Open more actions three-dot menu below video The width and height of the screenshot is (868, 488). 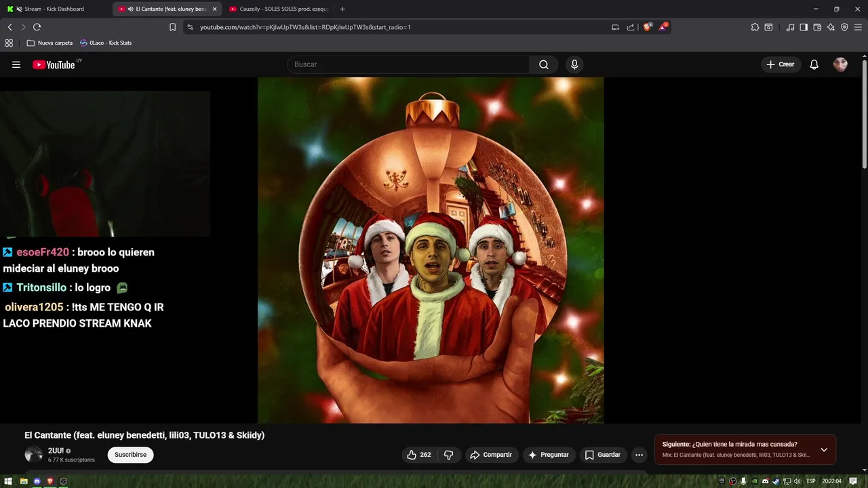(639, 455)
